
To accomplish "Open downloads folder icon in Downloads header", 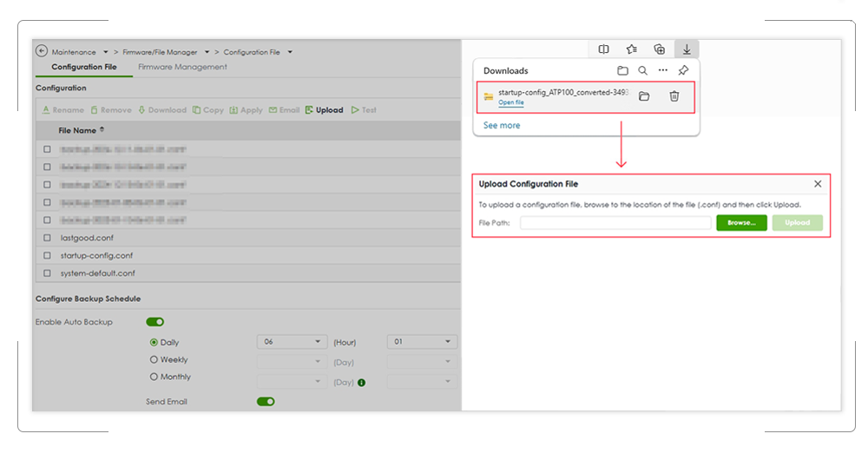I will click(622, 70).
